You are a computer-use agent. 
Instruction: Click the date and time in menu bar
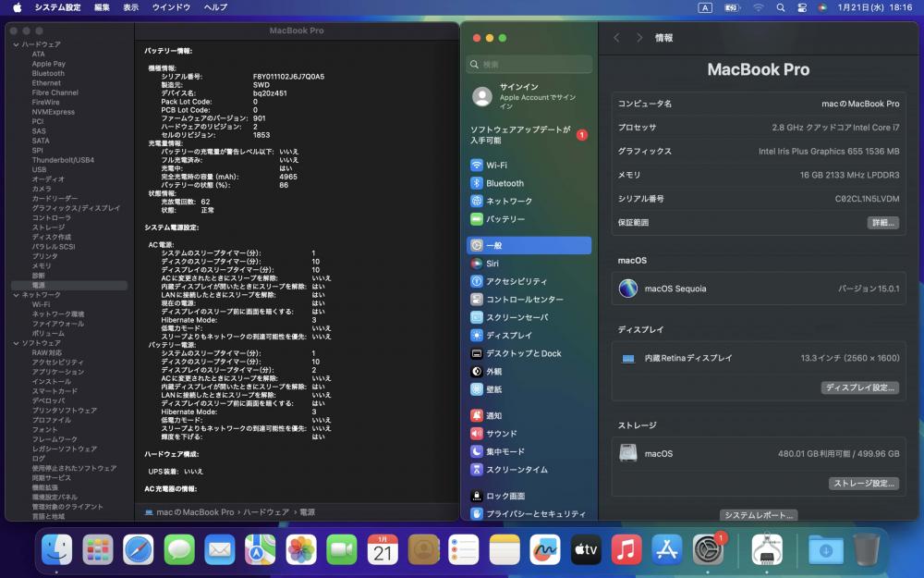click(874, 7)
